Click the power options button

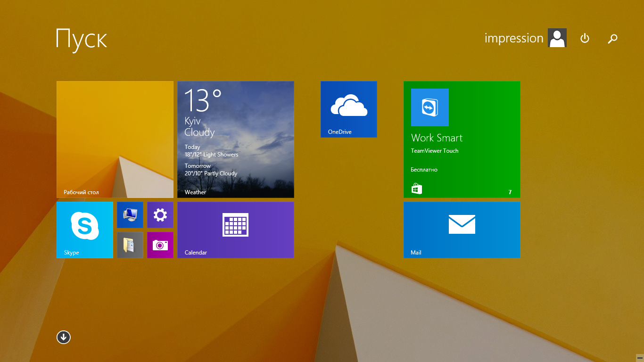coord(585,38)
